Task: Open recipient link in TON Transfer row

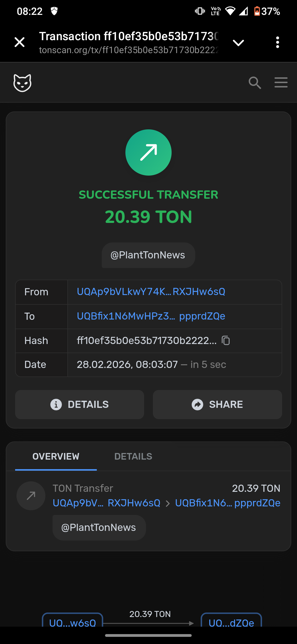Action: tap(228, 503)
